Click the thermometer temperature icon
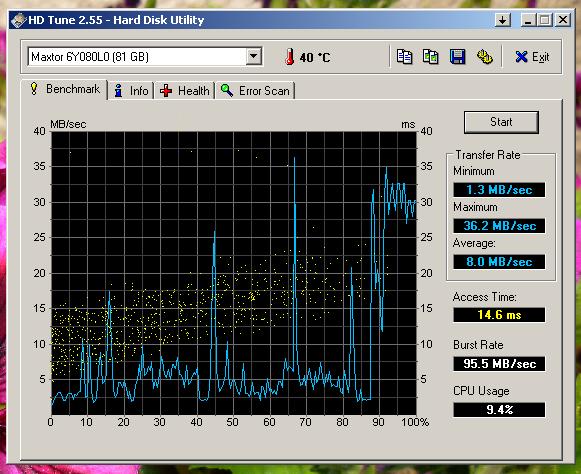581x474 pixels. point(290,57)
